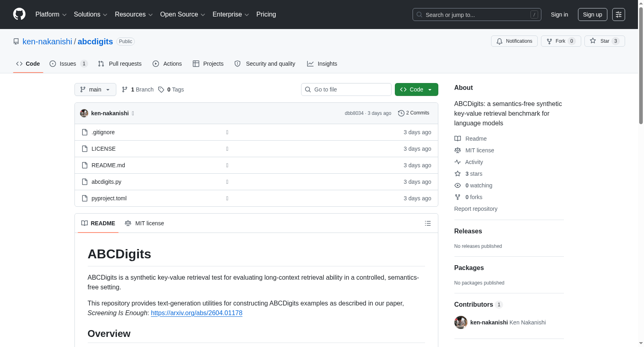Image resolution: width=644 pixels, height=347 pixels.
Task: Open the main branch selector dropdown
Action: pos(95,89)
